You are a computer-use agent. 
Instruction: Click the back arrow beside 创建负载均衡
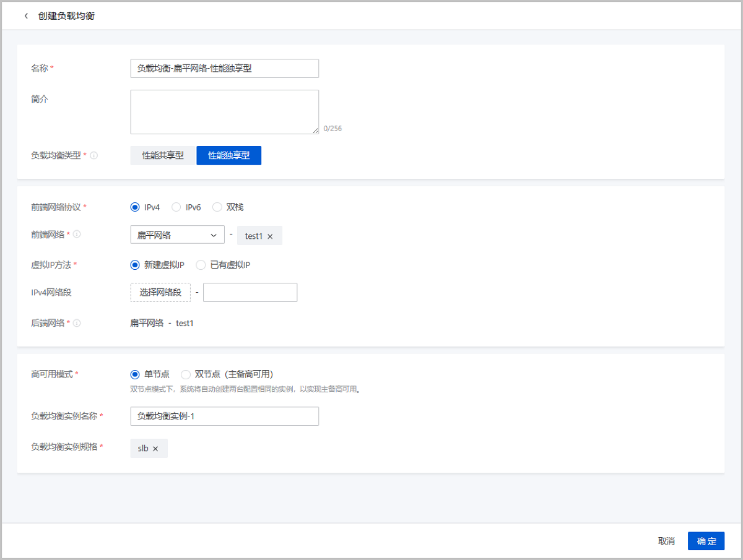tap(26, 16)
